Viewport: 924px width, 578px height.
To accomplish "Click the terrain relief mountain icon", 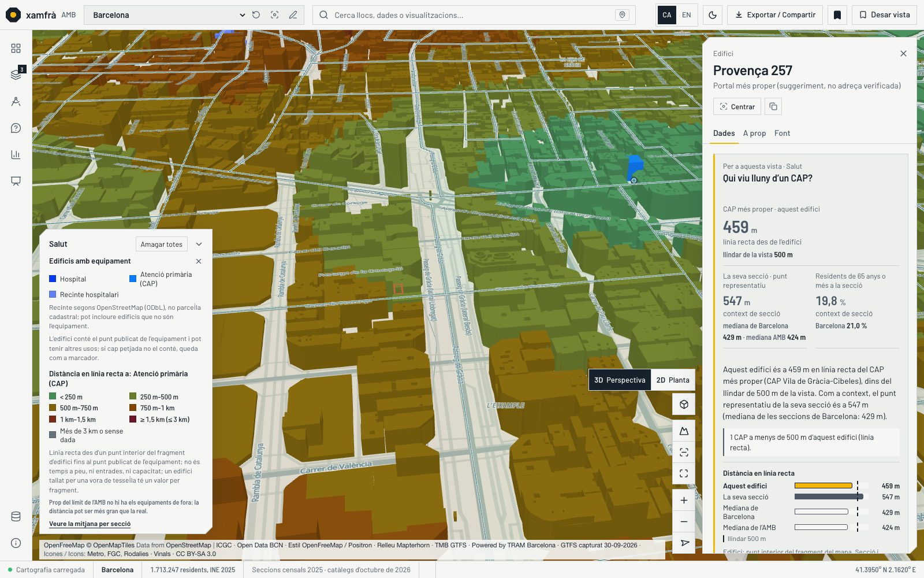I will pos(684,431).
